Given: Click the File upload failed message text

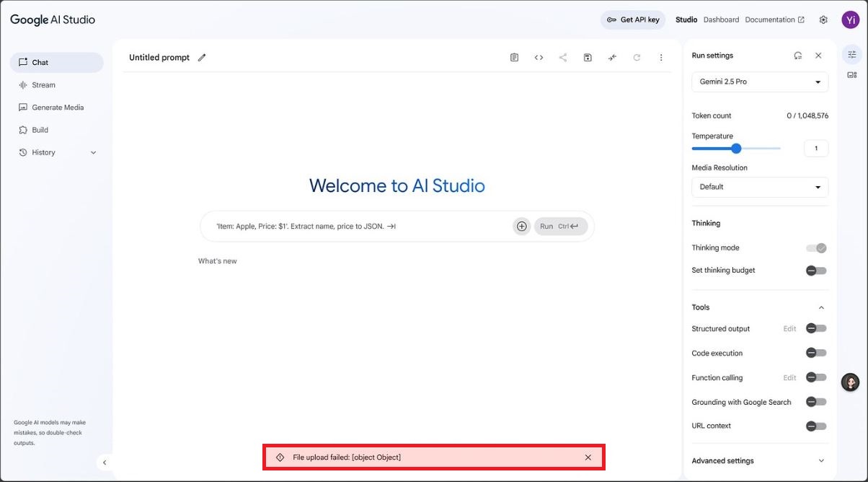Looking at the screenshot, I should click(x=347, y=457).
